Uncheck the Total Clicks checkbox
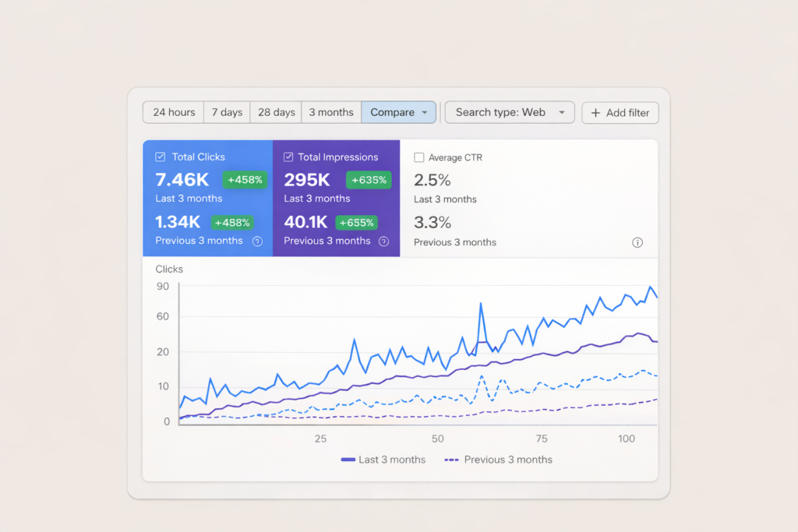 pos(161,157)
